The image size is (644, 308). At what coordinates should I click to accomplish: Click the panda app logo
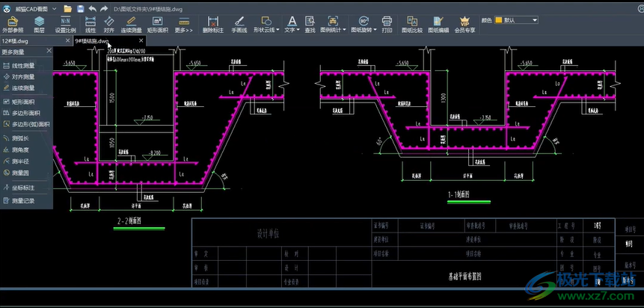[x=7, y=9]
